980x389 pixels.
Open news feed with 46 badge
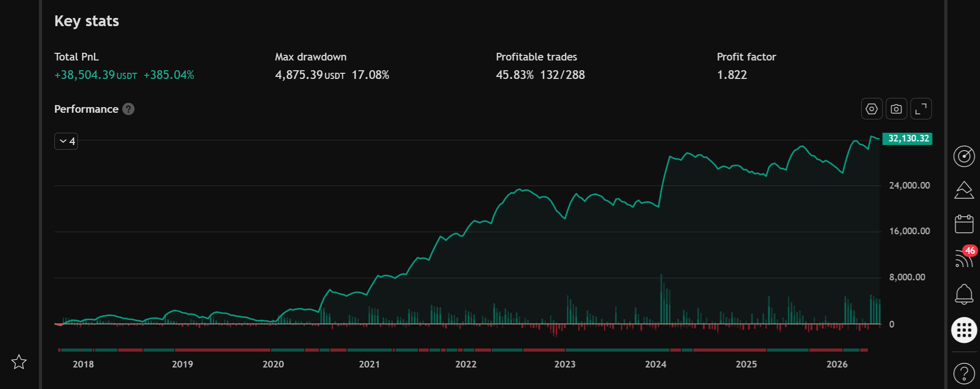[x=965, y=257]
